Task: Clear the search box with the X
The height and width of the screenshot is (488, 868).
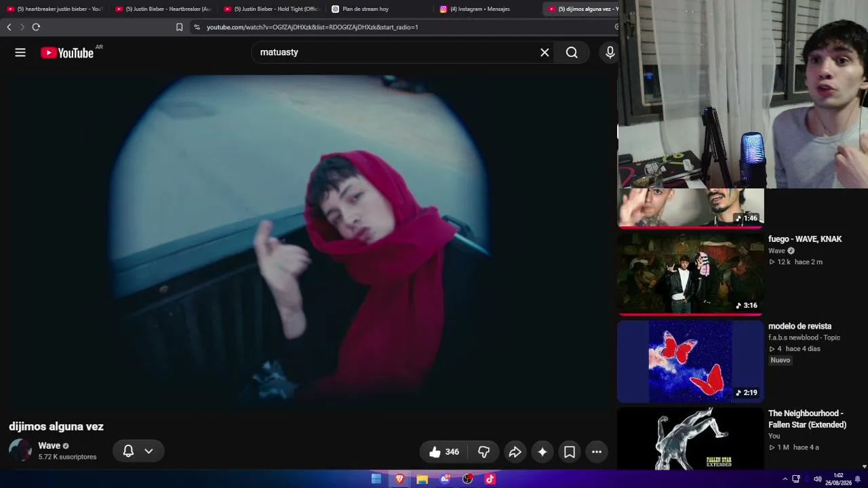Action: pyautogui.click(x=545, y=52)
